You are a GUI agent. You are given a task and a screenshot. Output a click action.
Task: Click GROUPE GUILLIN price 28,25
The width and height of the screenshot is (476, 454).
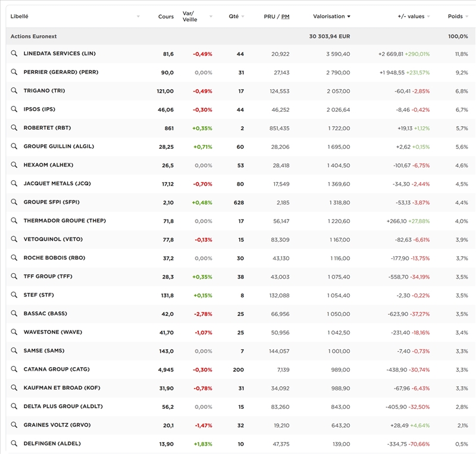(x=167, y=147)
